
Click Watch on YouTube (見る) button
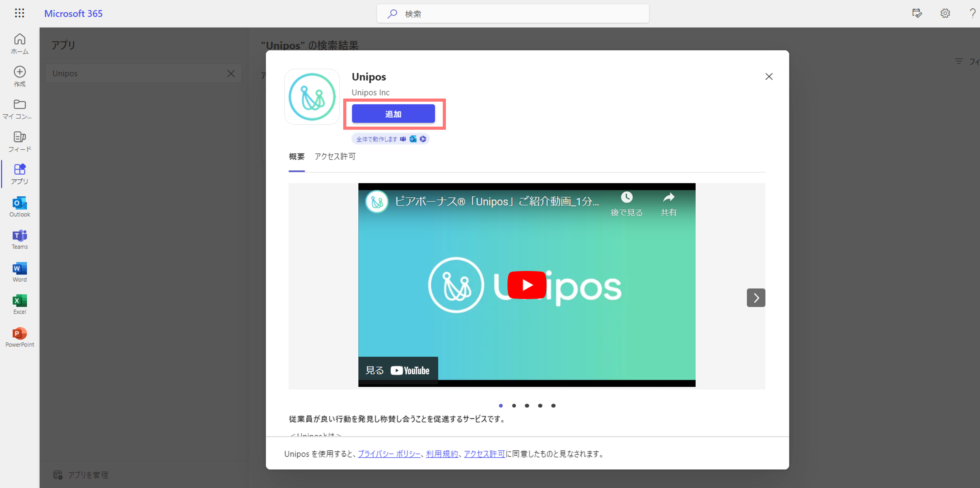pyautogui.click(x=398, y=370)
